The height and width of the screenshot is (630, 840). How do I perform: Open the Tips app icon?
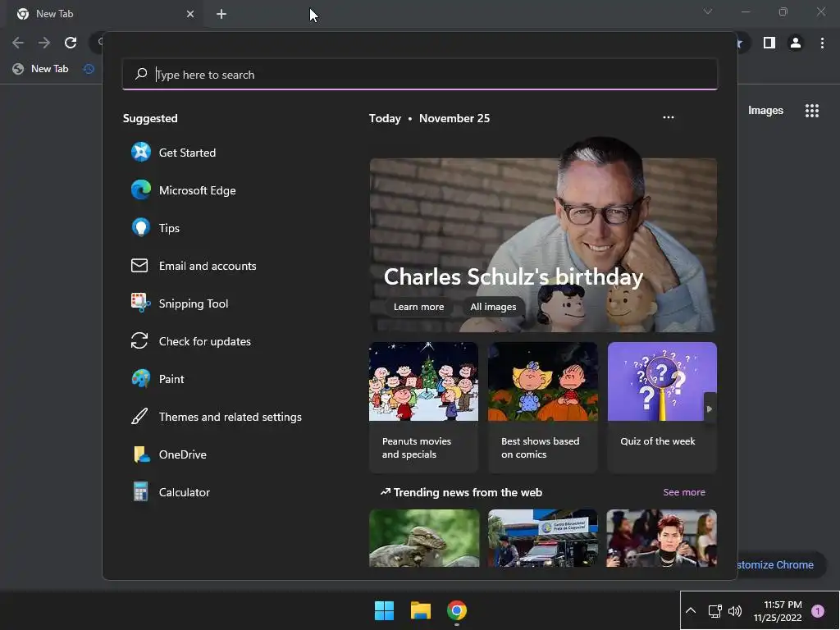pos(141,228)
